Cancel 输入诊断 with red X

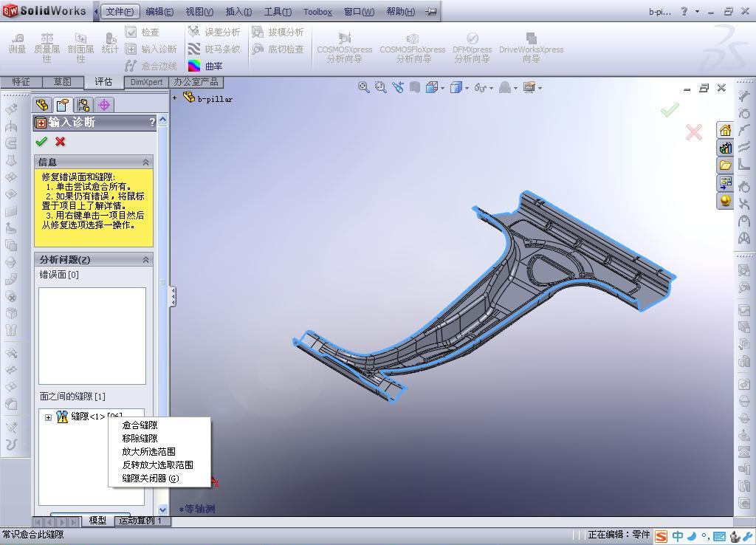coord(60,141)
